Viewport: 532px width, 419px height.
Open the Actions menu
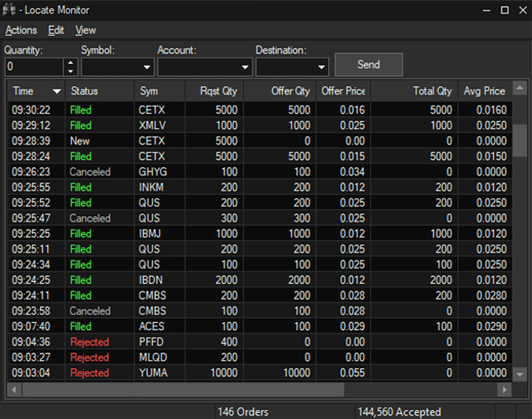click(x=21, y=30)
